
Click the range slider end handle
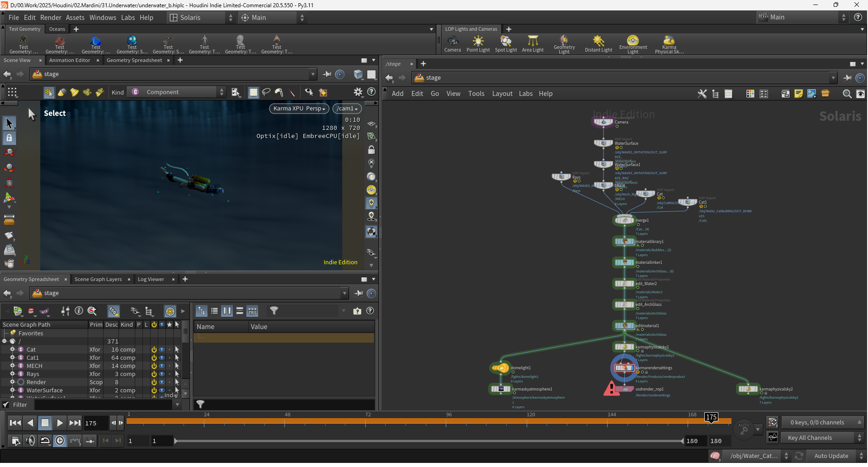click(x=682, y=441)
